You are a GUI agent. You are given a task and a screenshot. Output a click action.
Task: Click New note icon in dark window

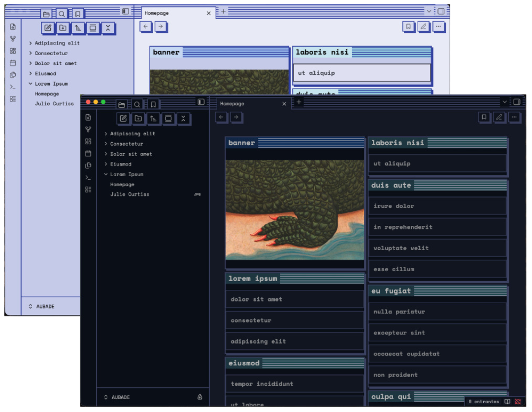point(123,118)
